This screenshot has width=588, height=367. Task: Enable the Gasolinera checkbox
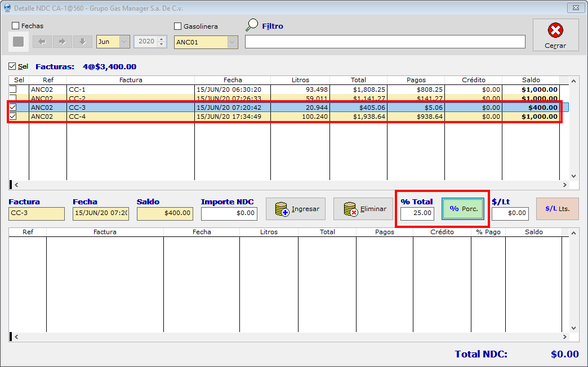tap(178, 26)
